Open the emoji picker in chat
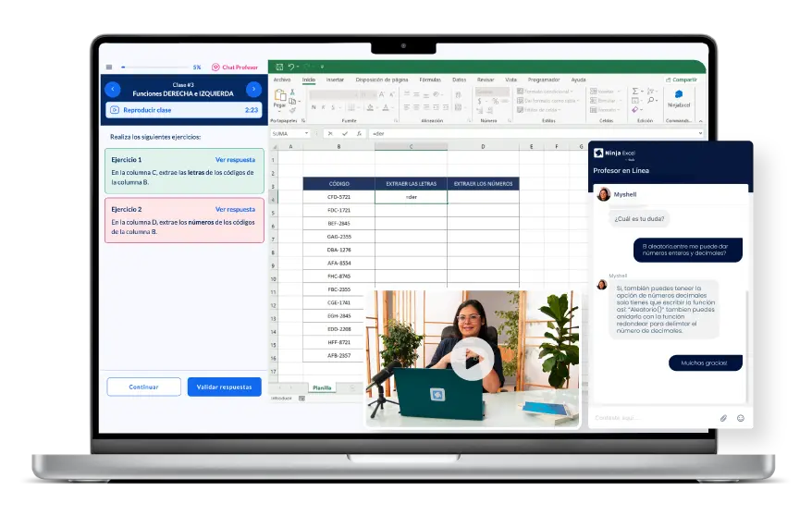The width and height of the screenshot is (812, 516). [741, 418]
